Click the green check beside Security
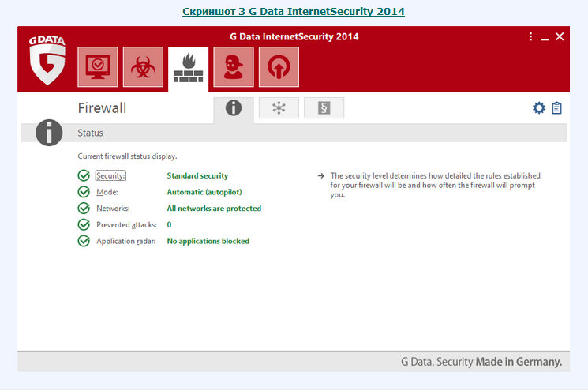This screenshot has width=588, height=391. pos(84,175)
